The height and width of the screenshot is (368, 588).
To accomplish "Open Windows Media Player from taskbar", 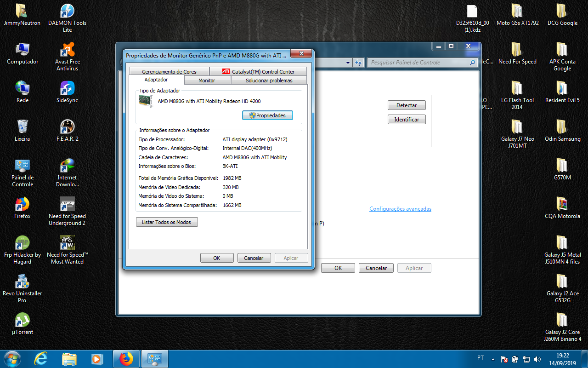I will pyautogui.click(x=97, y=359).
